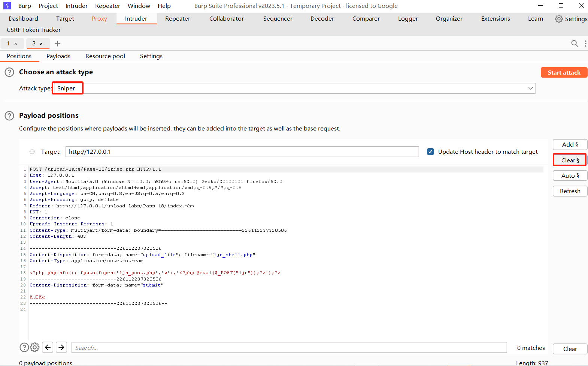Select Intruder attack tab 1
This screenshot has height=366, width=588.
click(x=8, y=43)
